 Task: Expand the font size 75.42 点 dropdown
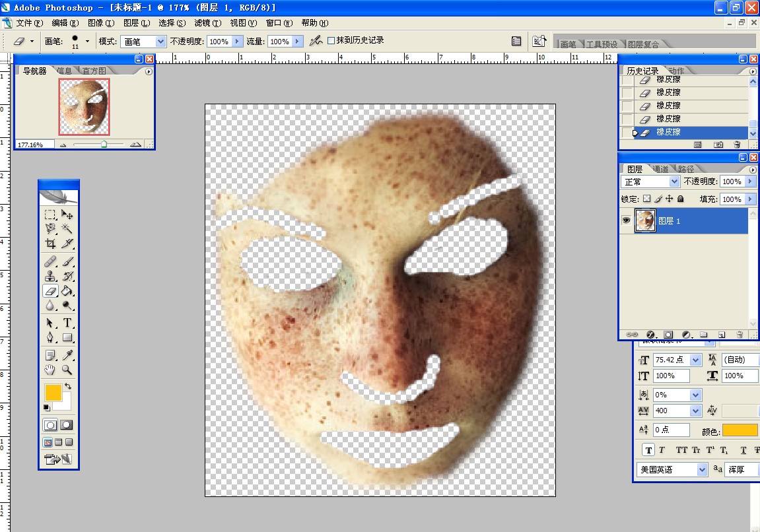point(695,360)
